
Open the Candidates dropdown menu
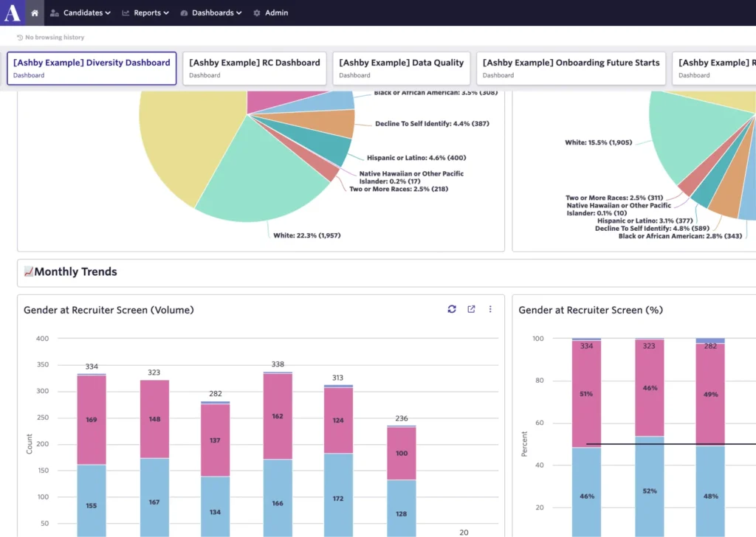coord(80,13)
